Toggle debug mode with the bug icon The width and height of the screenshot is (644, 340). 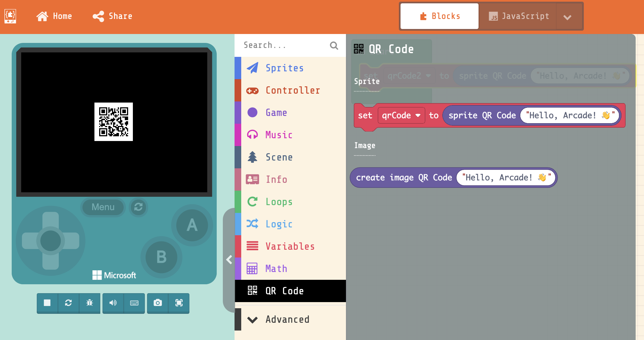click(x=90, y=303)
